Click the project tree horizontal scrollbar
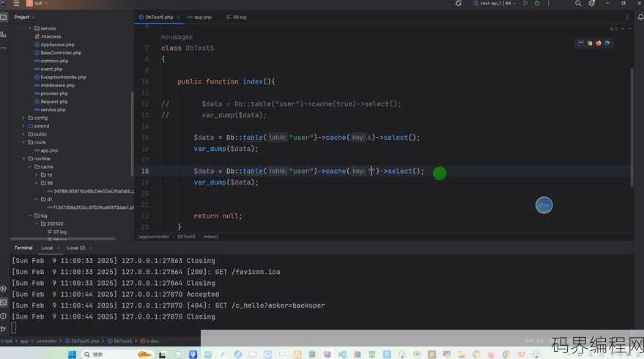The image size is (644, 359). pos(63,239)
